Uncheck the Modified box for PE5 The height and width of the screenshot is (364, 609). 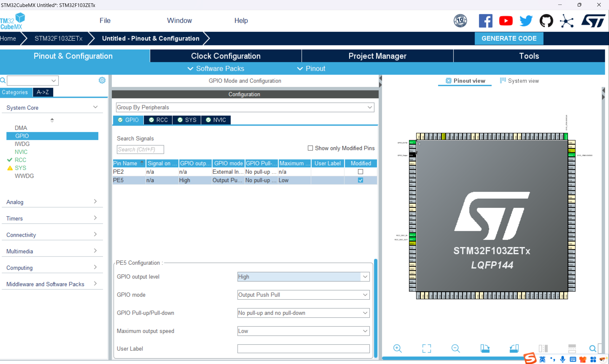point(360,180)
